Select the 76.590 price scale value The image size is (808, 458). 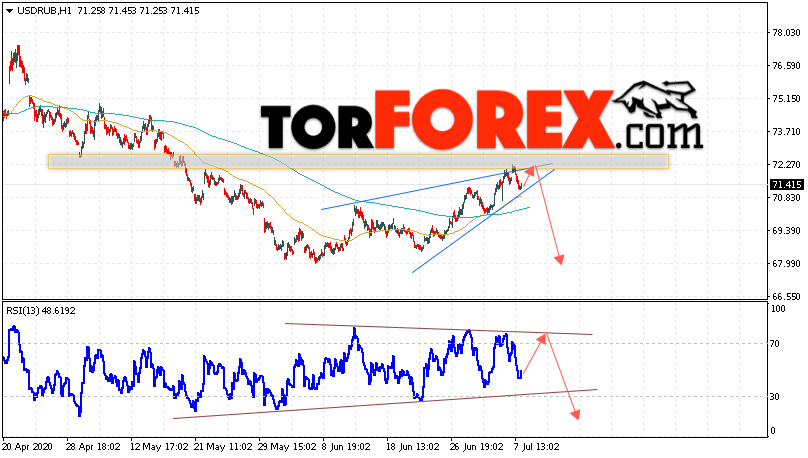(x=786, y=65)
